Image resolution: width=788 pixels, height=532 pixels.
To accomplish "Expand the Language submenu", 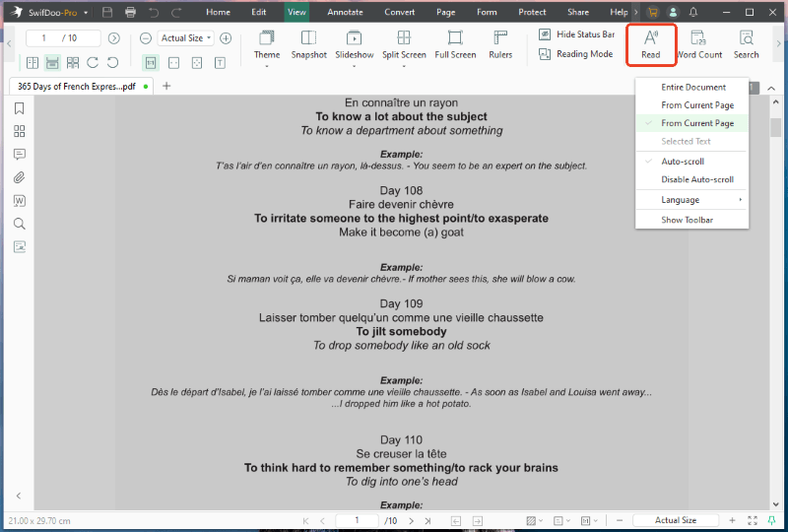I will [x=692, y=200].
